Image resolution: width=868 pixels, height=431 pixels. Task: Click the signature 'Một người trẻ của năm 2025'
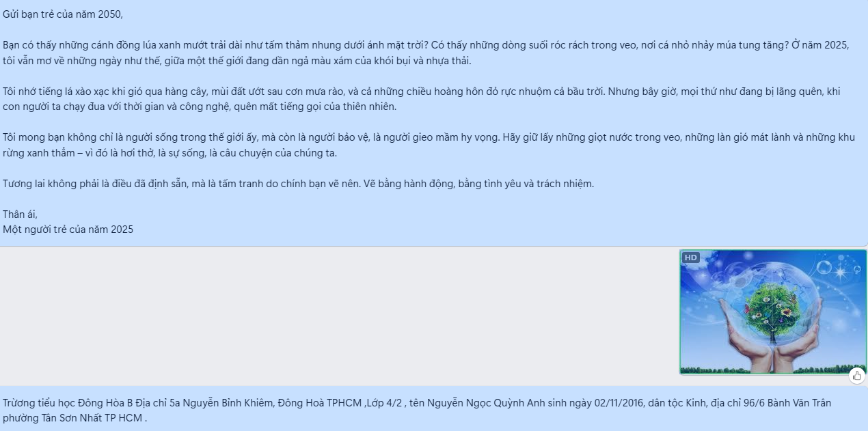[x=68, y=230]
